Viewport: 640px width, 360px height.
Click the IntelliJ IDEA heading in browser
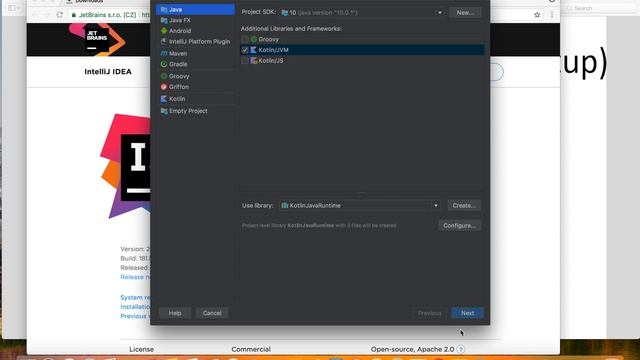[108, 72]
